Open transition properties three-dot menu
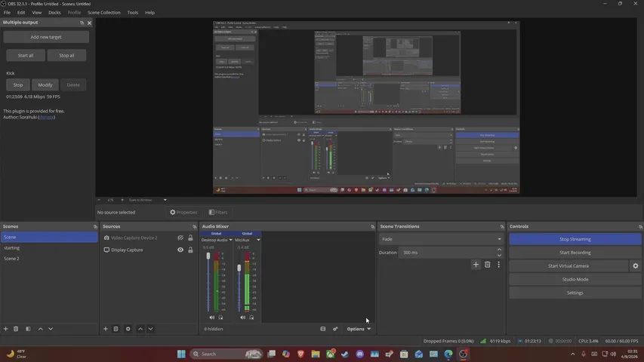The width and height of the screenshot is (644, 362). [498, 265]
